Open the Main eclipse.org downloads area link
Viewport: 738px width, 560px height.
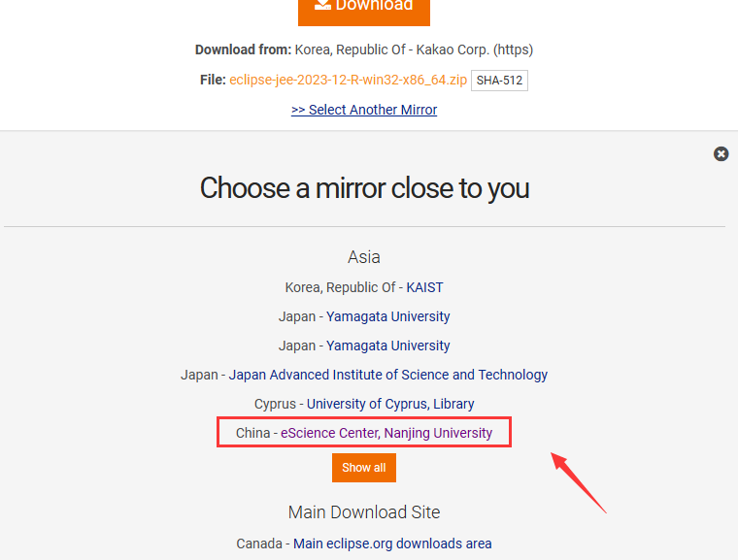392,544
